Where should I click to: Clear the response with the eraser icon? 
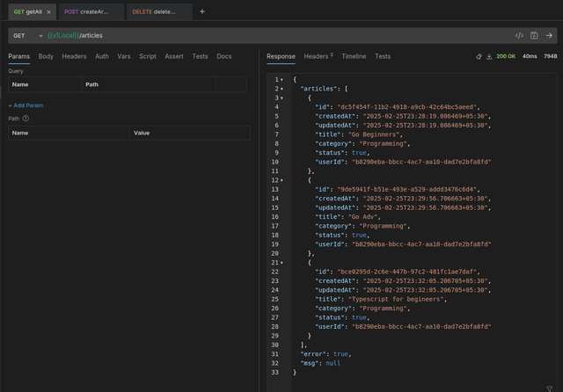pyautogui.click(x=479, y=56)
